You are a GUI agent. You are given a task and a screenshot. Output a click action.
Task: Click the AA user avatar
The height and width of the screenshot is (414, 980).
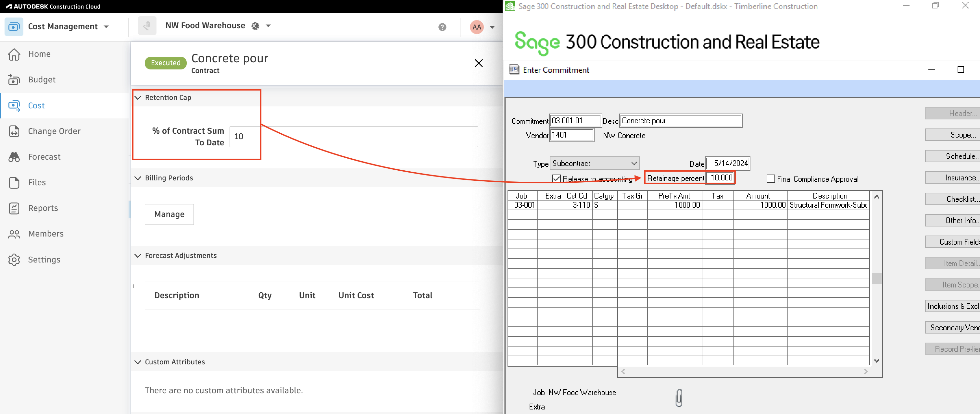(477, 27)
